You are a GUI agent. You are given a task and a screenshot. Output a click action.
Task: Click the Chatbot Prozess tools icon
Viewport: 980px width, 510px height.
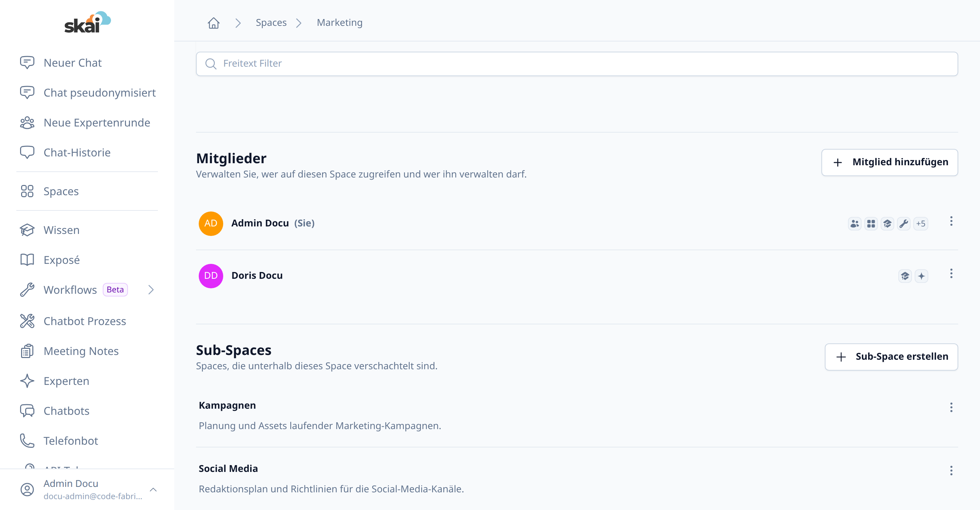click(x=27, y=321)
